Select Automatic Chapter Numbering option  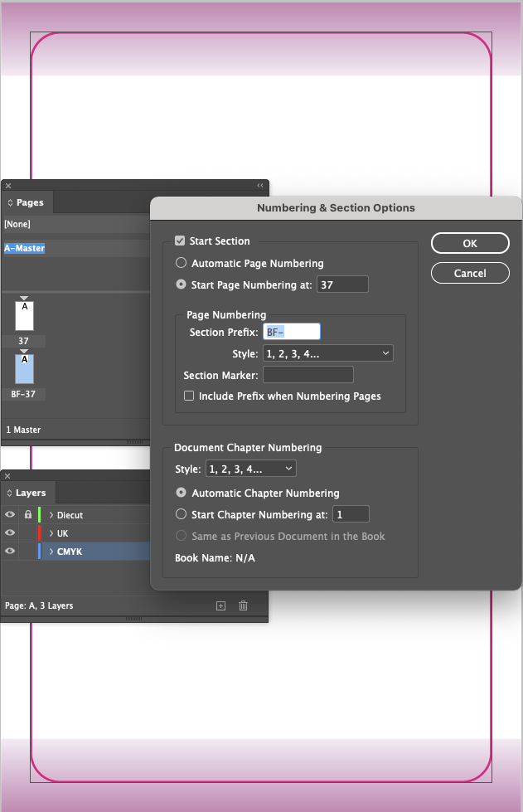click(x=181, y=493)
